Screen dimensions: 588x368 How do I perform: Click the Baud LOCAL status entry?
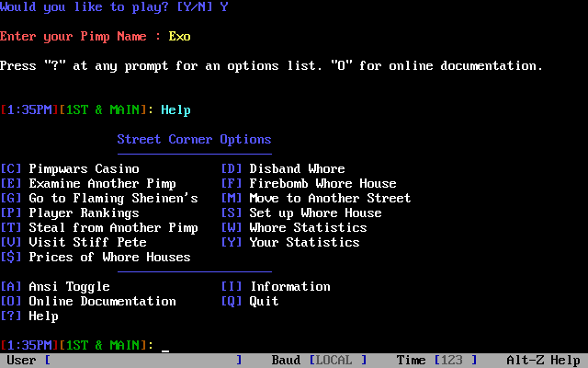[319, 360]
